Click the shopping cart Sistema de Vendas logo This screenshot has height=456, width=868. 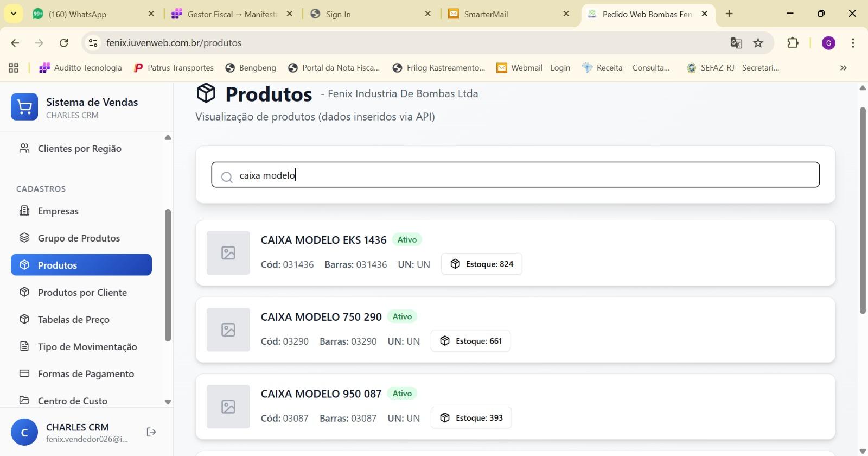pos(24,107)
